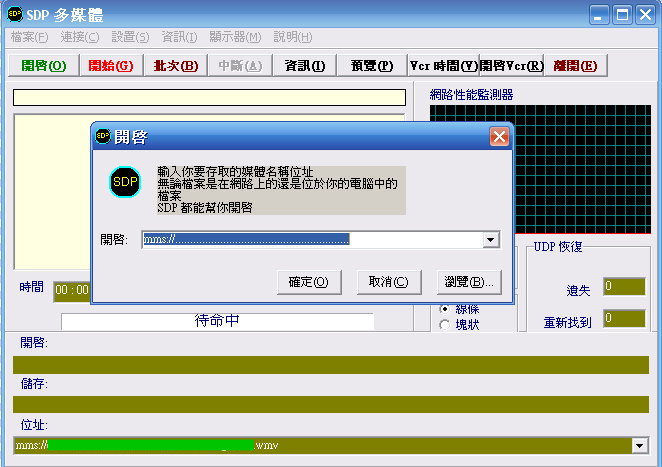Click the large SDP logo inside the dialog
662x467 pixels.
(125, 182)
